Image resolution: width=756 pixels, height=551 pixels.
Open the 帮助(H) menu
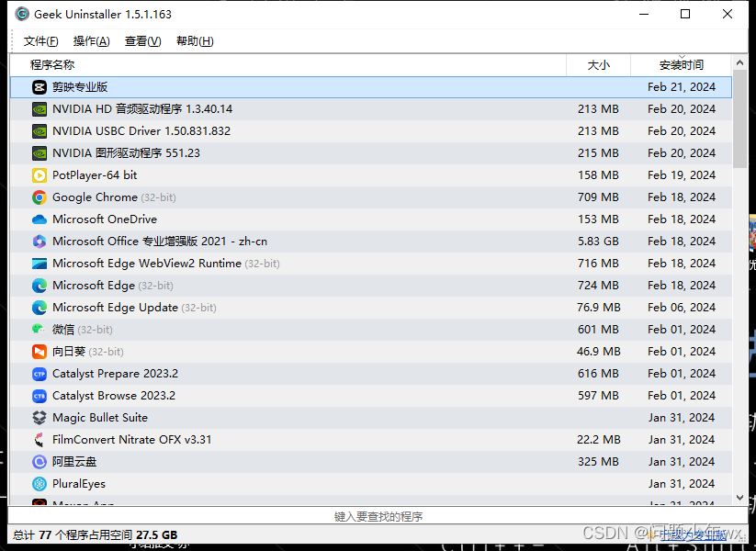pos(195,41)
